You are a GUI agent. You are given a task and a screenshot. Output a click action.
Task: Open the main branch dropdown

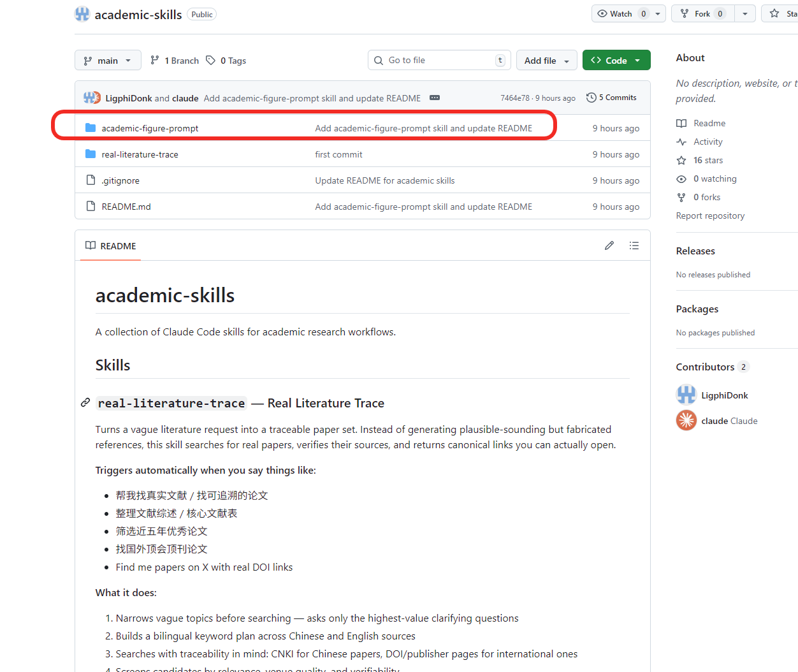tap(108, 61)
